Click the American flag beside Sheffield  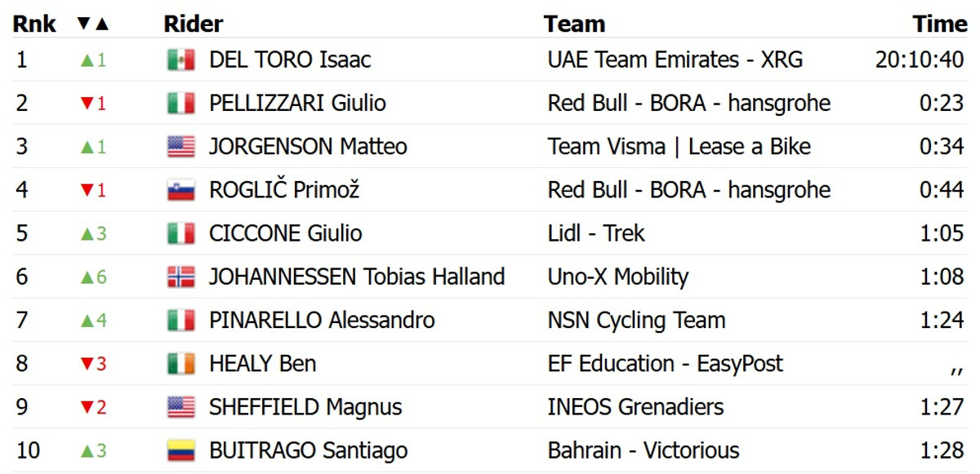(180, 407)
